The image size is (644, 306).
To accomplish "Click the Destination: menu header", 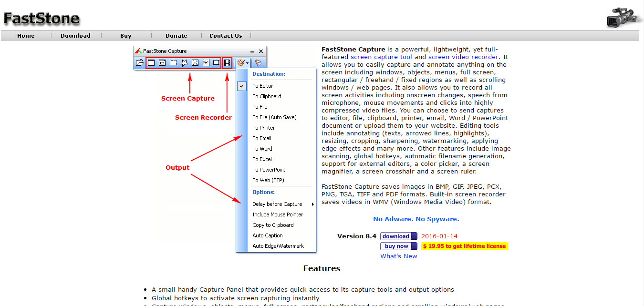I will coord(269,74).
